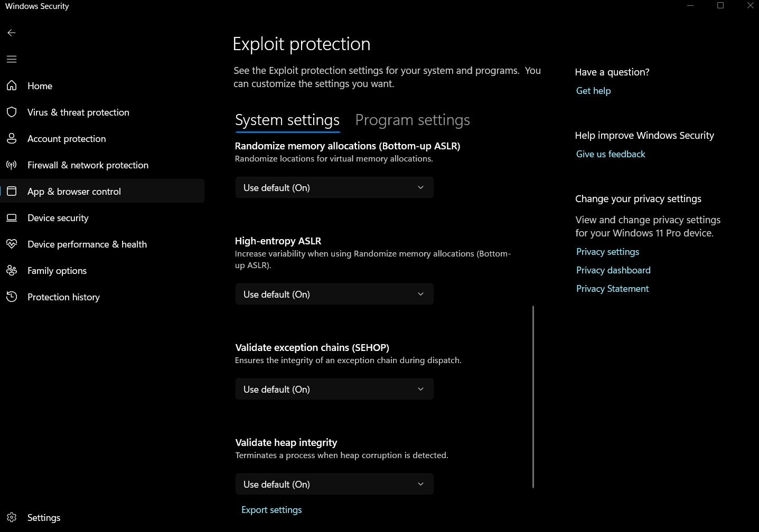This screenshot has width=759, height=532.
Task: Open the Privacy Statement link
Action: click(x=612, y=289)
